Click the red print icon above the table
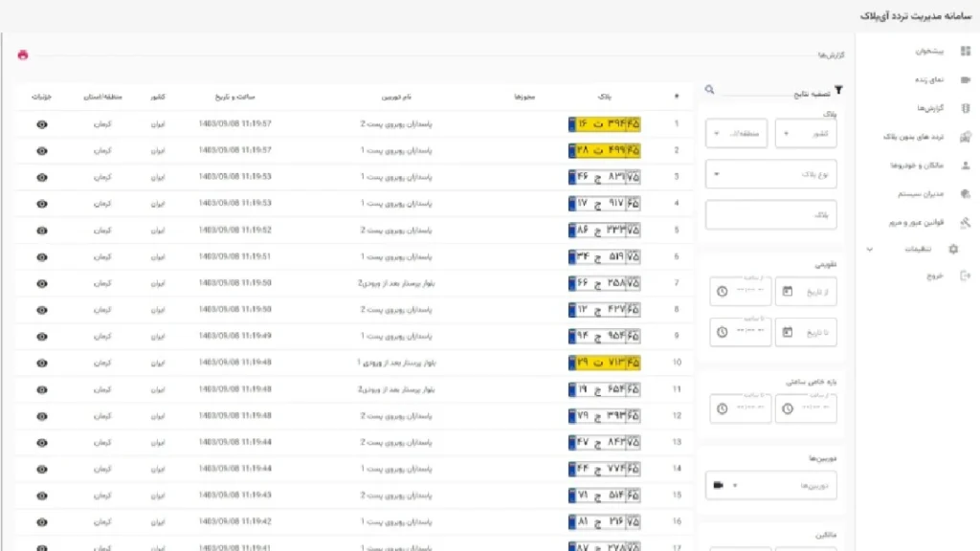 coord(23,55)
